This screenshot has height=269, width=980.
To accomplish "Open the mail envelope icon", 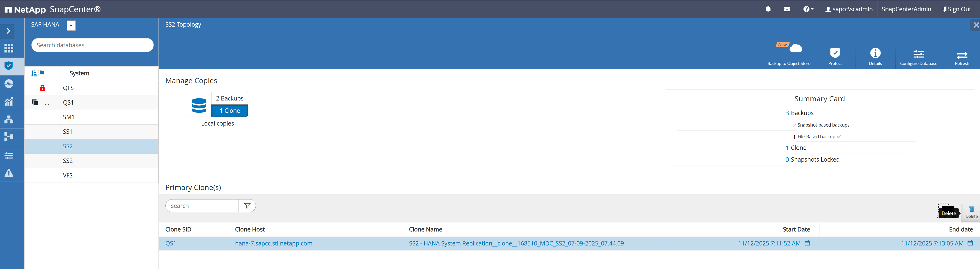I will point(787,9).
